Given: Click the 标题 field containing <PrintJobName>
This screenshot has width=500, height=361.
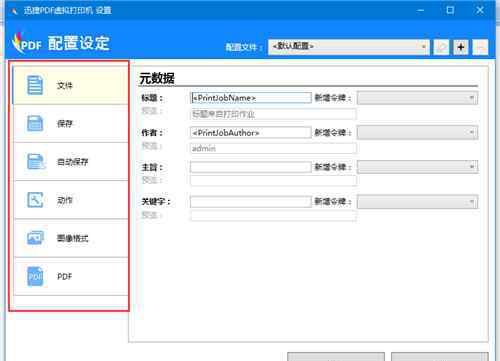Looking at the screenshot, I should pos(251,98).
